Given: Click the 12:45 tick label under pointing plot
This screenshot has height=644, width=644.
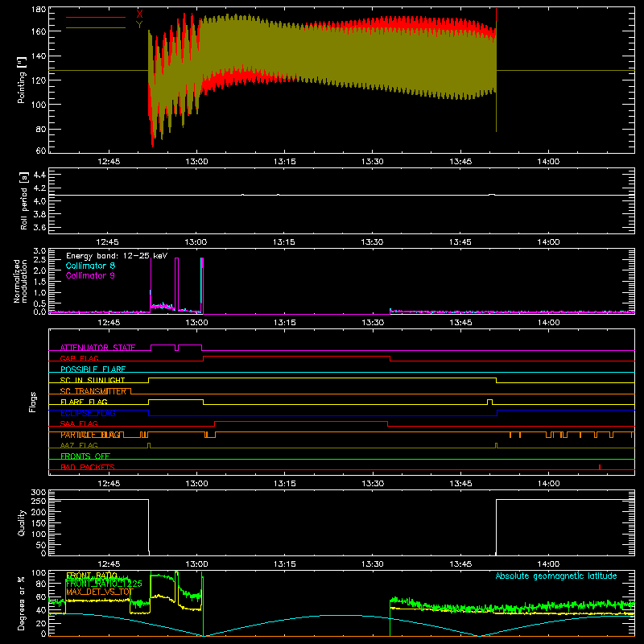Looking at the screenshot, I should 109,162.
